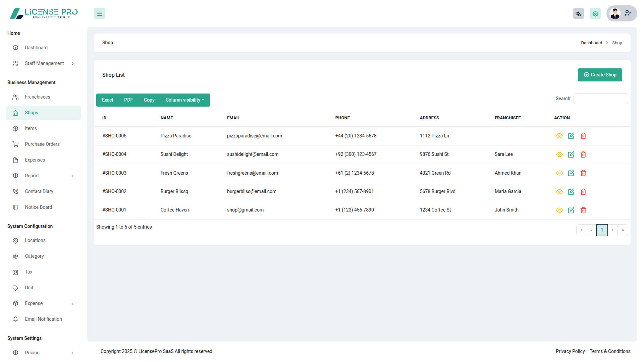The width and height of the screenshot is (644, 362).
Task: Open the language translation icon
Action: [x=579, y=14]
